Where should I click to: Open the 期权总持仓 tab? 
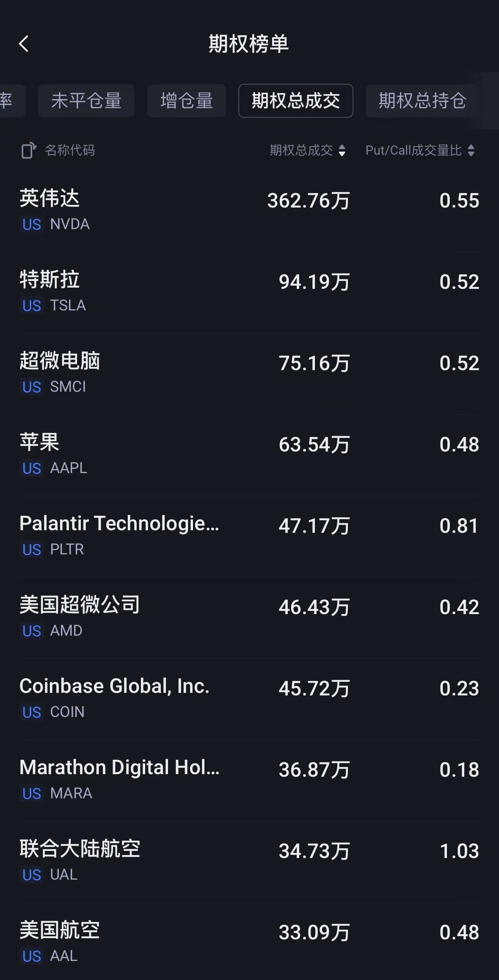click(x=422, y=101)
